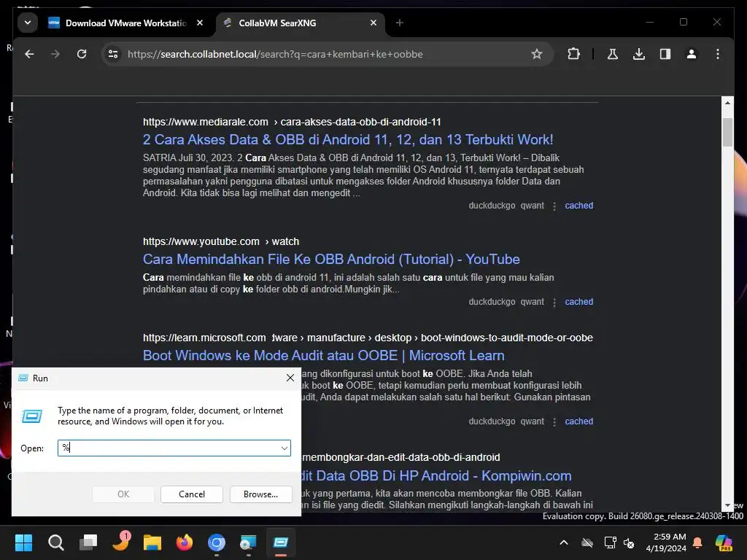
Task: Expand the Run dialog Open history dropdown
Action: (x=284, y=448)
